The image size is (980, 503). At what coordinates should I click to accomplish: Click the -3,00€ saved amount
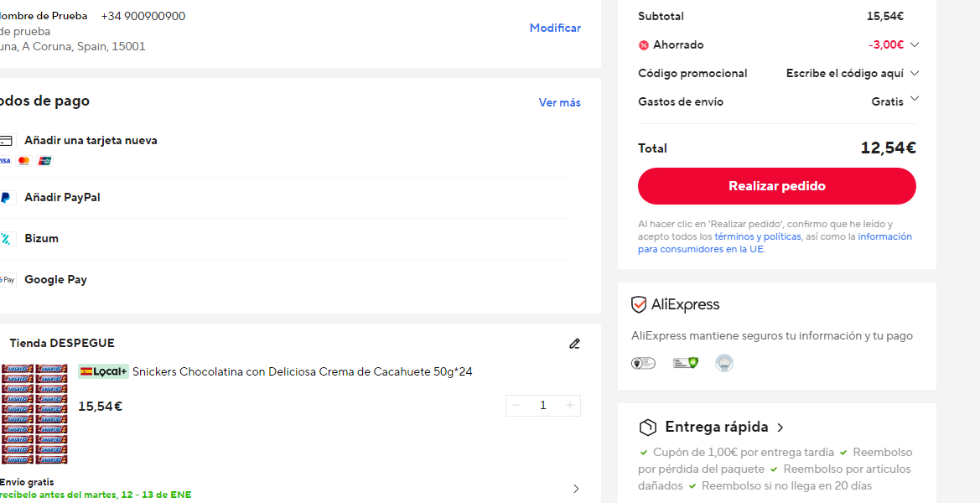(x=886, y=45)
